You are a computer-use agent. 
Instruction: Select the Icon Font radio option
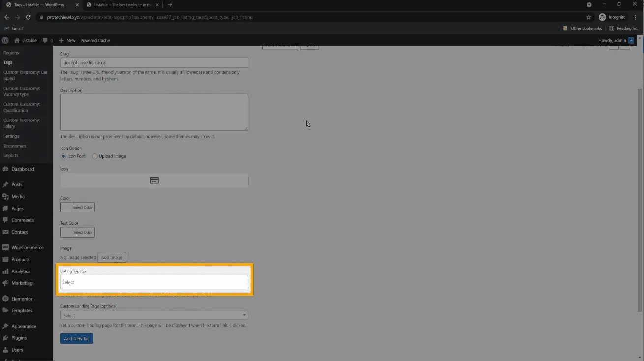tap(63, 156)
